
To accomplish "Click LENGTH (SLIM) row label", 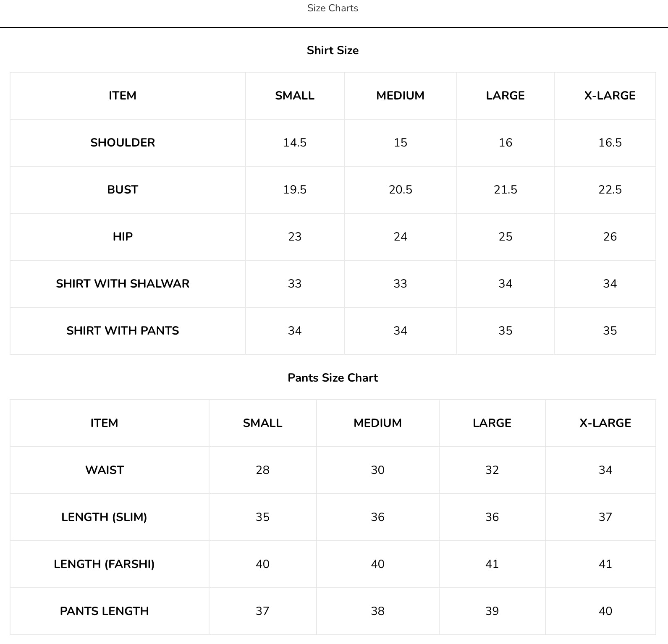I will [x=105, y=517].
